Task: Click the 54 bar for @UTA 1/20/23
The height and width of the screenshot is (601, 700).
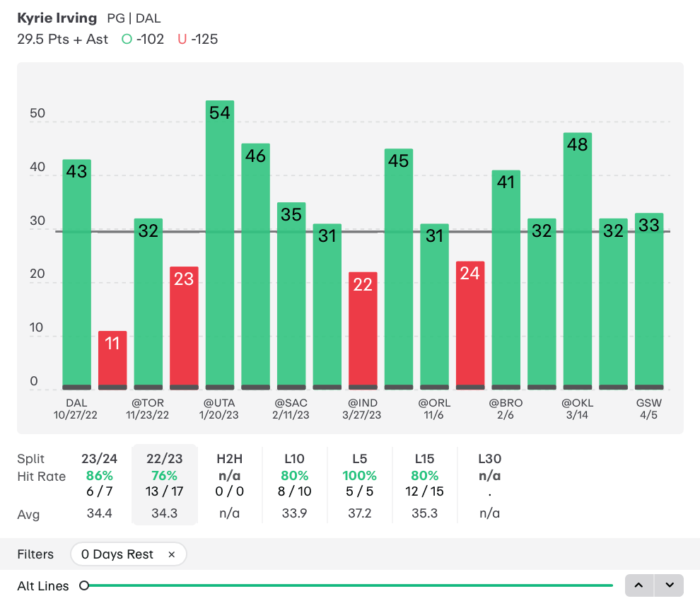Action: click(x=220, y=245)
